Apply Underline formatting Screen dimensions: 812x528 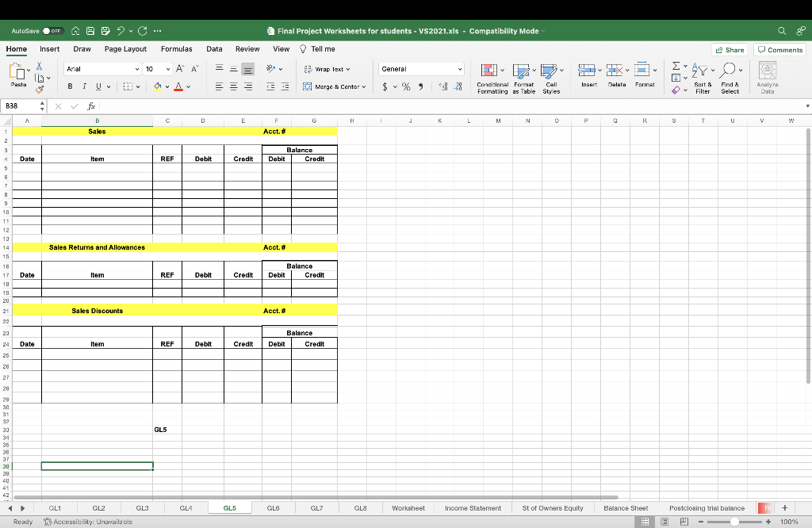(98, 86)
